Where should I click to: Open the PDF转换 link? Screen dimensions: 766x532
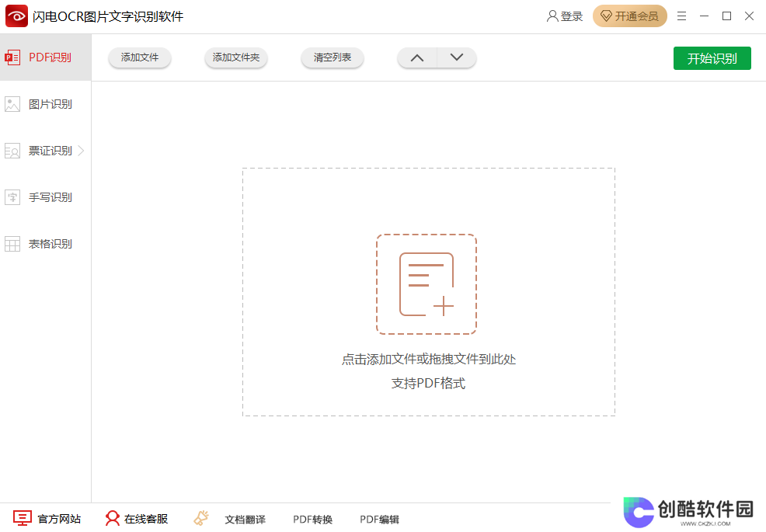[x=312, y=520]
